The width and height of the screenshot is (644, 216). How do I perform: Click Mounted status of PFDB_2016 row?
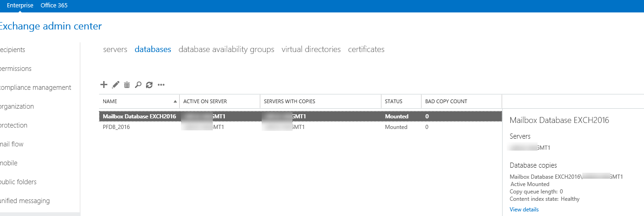[x=396, y=127]
